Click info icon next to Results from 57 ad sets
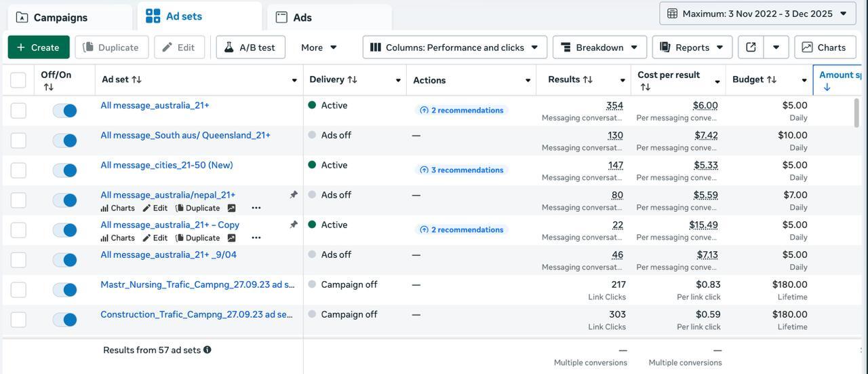868x374 pixels. (208, 350)
